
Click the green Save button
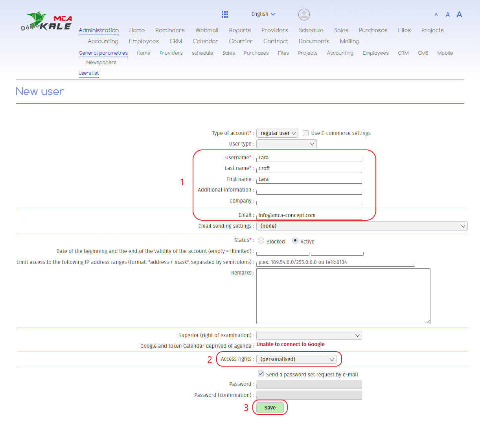coord(270,408)
